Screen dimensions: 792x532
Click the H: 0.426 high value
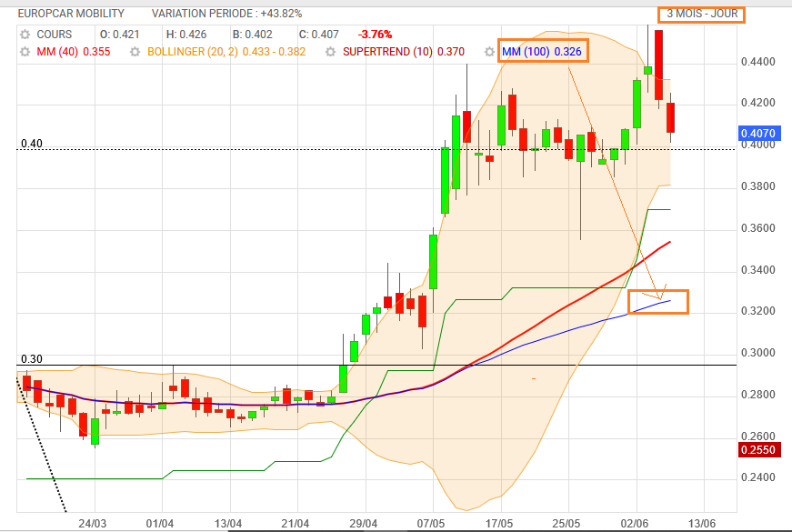186,35
